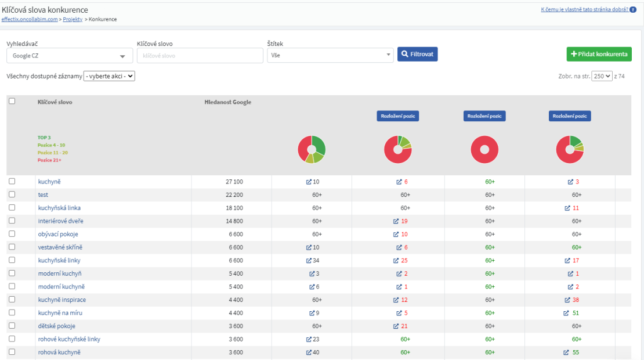
Task: Open external link icon beside 19 in interiérové dveře row
Action: [396, 221]
